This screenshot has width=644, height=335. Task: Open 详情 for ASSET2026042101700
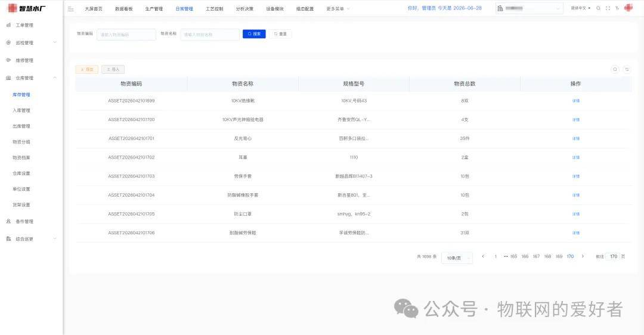click(576, 119)
